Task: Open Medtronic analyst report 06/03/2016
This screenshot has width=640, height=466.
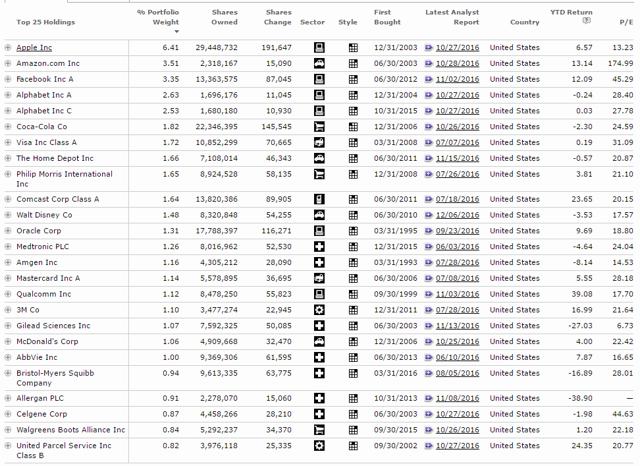Action: coord(457,247)
